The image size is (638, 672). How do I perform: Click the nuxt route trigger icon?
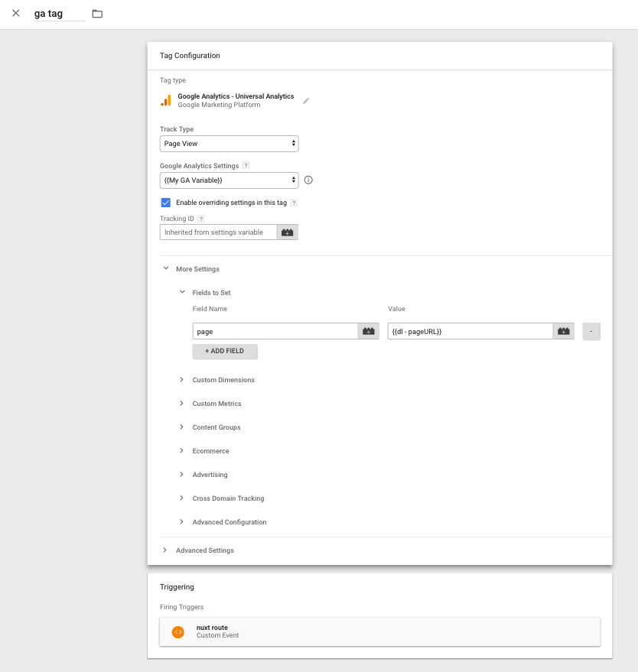178,631
